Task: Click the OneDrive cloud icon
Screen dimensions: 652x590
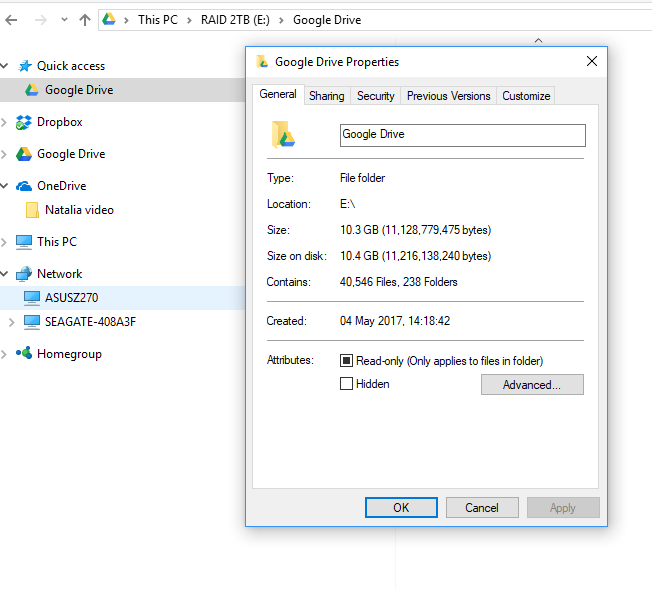Action: tap(24, 186)
